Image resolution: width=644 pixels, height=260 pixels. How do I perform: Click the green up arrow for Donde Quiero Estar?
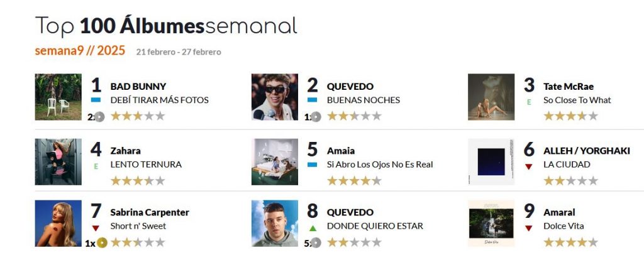pos(313,228)
